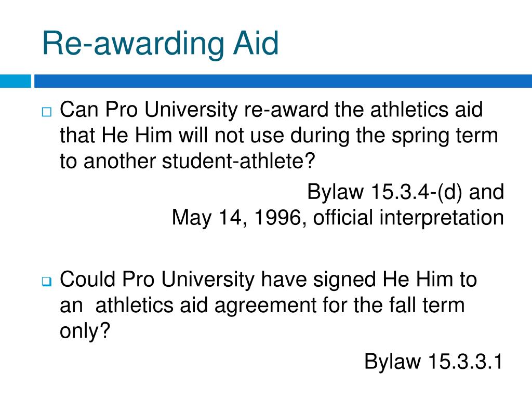Viewport: 532px width, 399px height.
Task: Click the word 'student-athlete?' in the first bullet
Action: (x=238, y=161)
